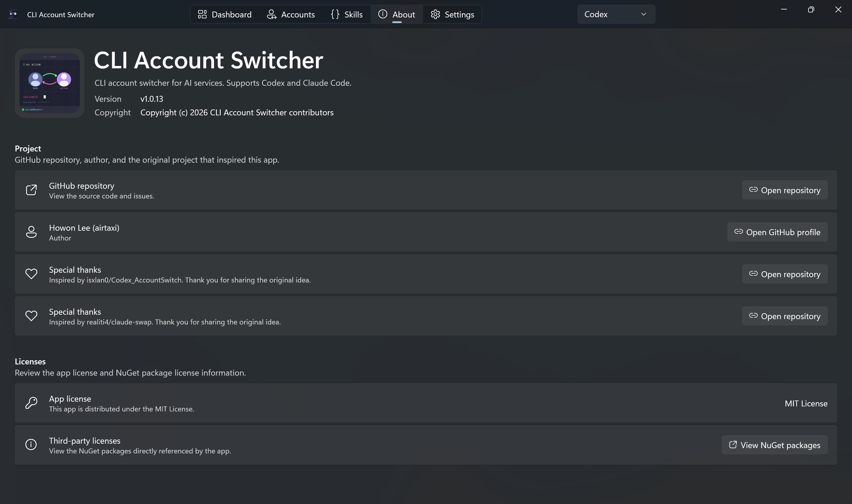Open the Dashboard tab
Image resolution: width=852 pixels, height=504 pixels.
[225, 14]
